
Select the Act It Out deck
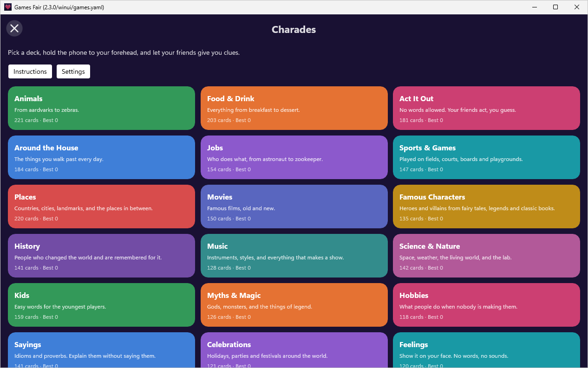click(486, 108)
